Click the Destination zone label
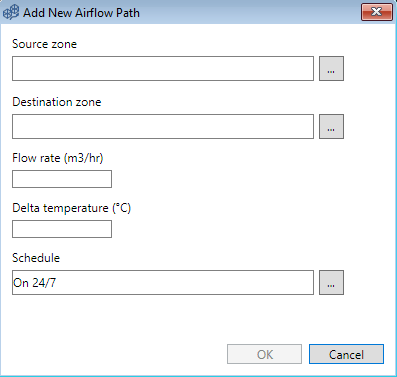The width and height of the screenshot is (397, 377). click(x=57, y=102)
